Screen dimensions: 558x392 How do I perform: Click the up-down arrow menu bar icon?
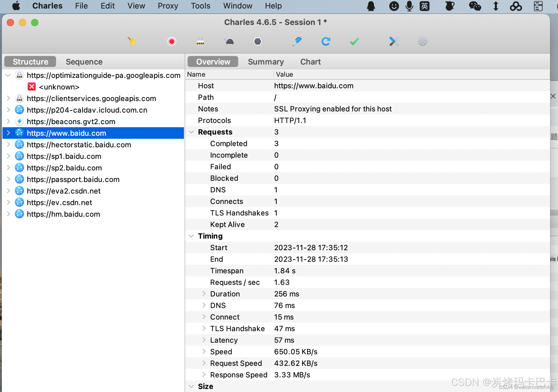[x=496, y=6]
